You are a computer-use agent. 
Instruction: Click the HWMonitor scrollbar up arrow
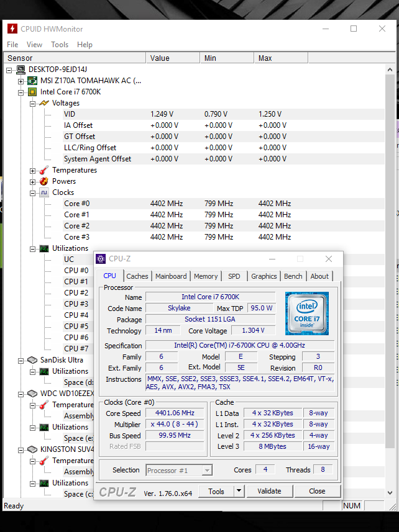390,70
